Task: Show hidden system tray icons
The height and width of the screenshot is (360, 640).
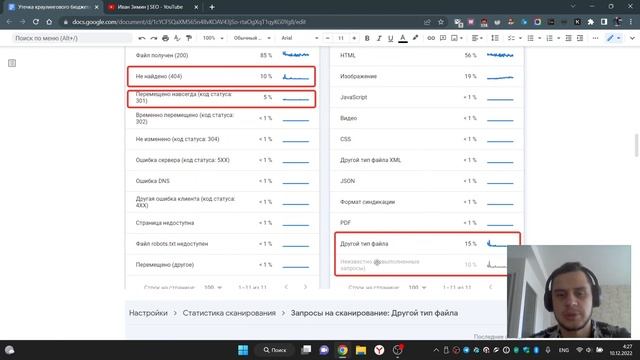Action: pos(436,350)
